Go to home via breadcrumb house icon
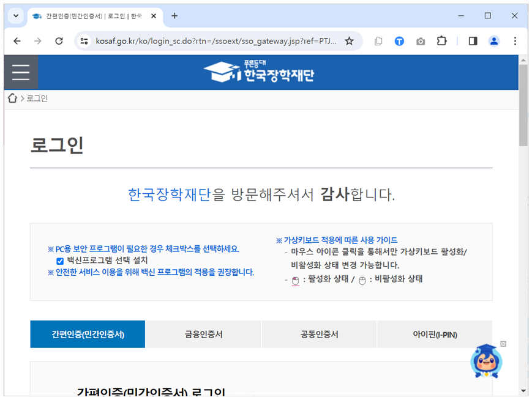Screen dimensions: 532x400 point(13,98)
